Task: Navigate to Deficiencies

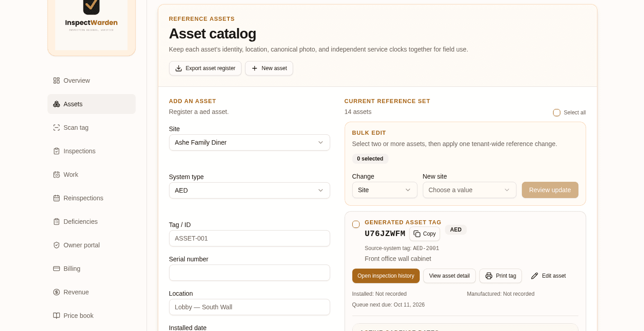Action: [91, 222]
